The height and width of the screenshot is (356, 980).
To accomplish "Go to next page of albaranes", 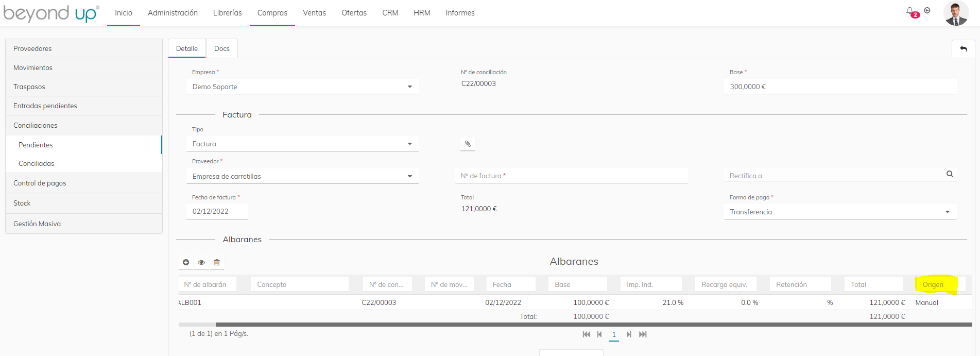I will [x=629, y=334].
